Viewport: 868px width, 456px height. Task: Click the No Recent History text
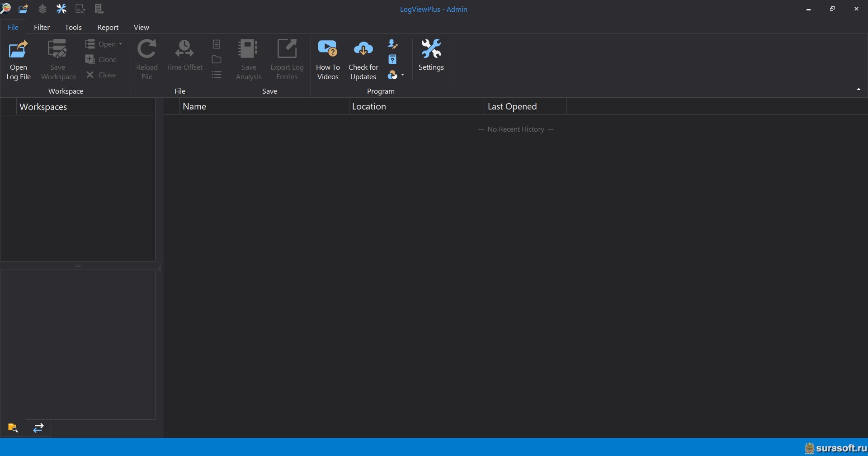[516, 129]
